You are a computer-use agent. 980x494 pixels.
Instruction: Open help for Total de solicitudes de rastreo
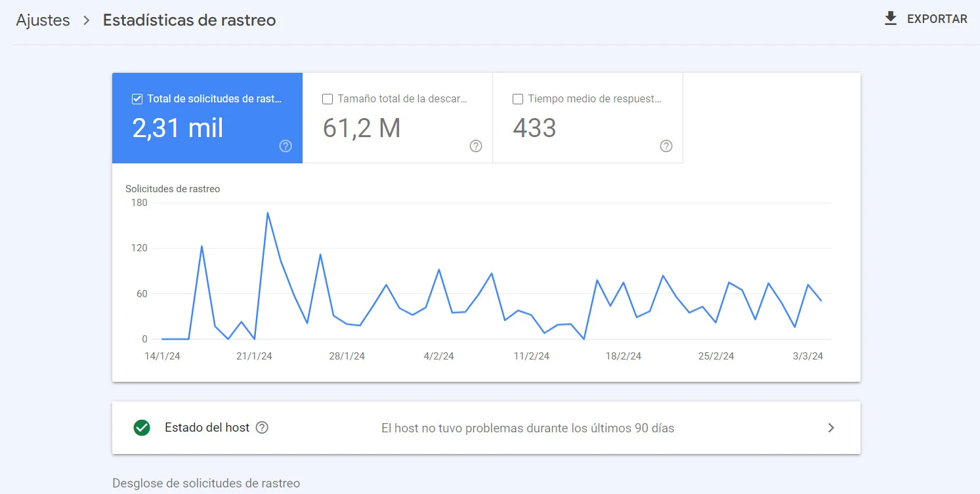point(286,146)
